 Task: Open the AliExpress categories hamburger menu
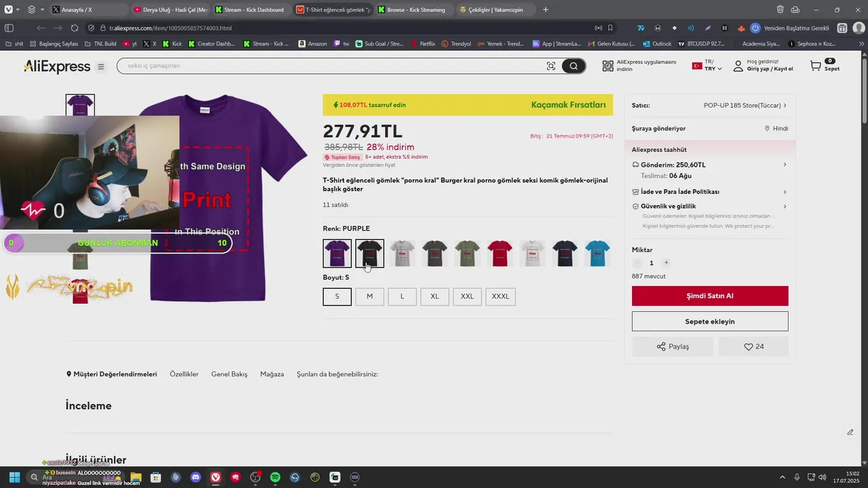[101, 66]
